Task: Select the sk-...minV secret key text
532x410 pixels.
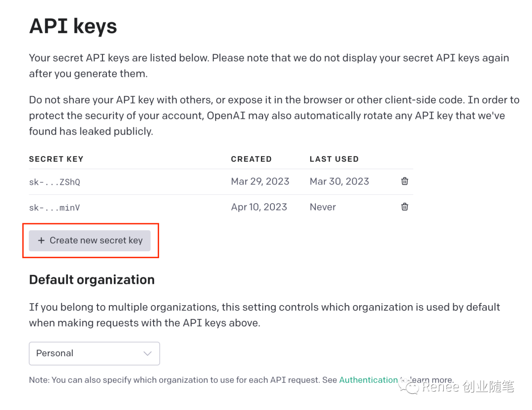Action: point(55,208)
